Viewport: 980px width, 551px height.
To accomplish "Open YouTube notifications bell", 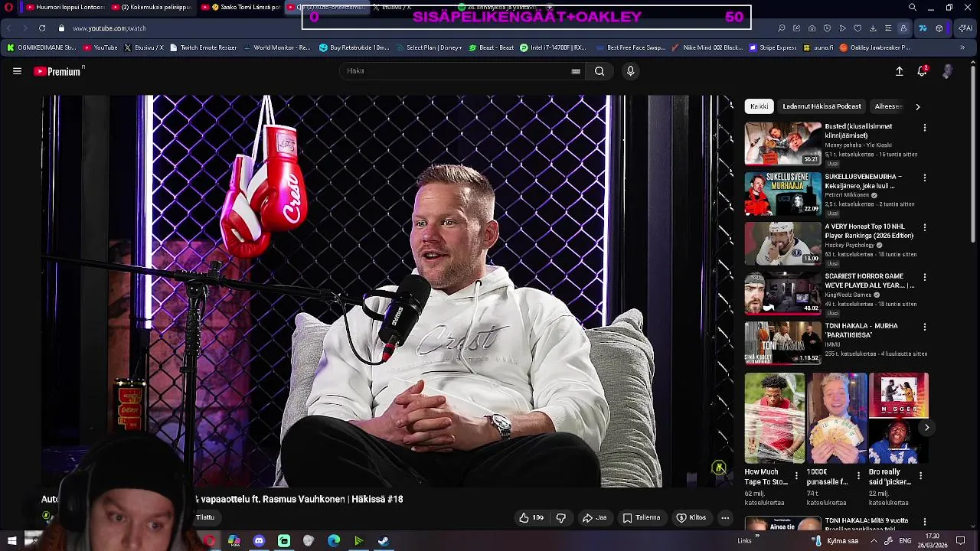I will (x=923, y=71).
